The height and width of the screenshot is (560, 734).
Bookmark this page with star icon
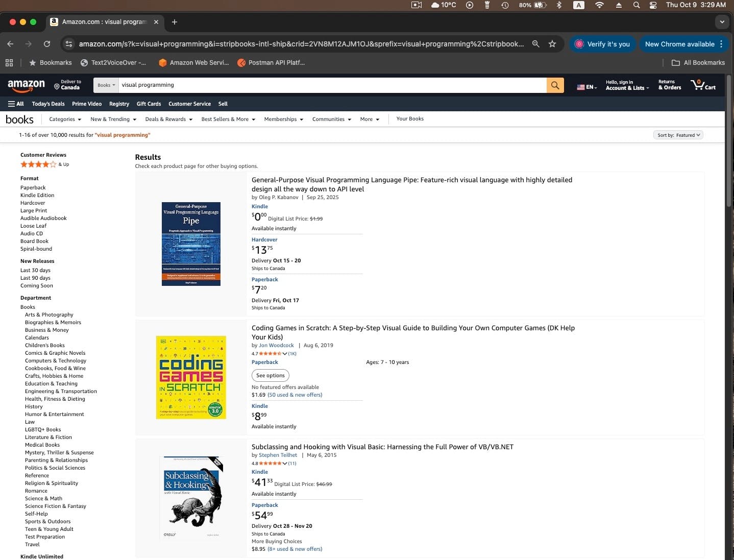552,44
